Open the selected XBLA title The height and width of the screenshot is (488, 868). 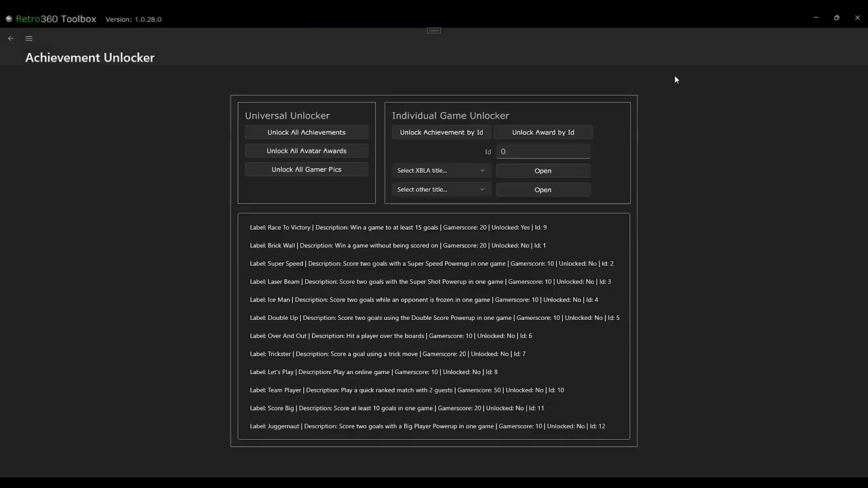(x=543, y=171)
